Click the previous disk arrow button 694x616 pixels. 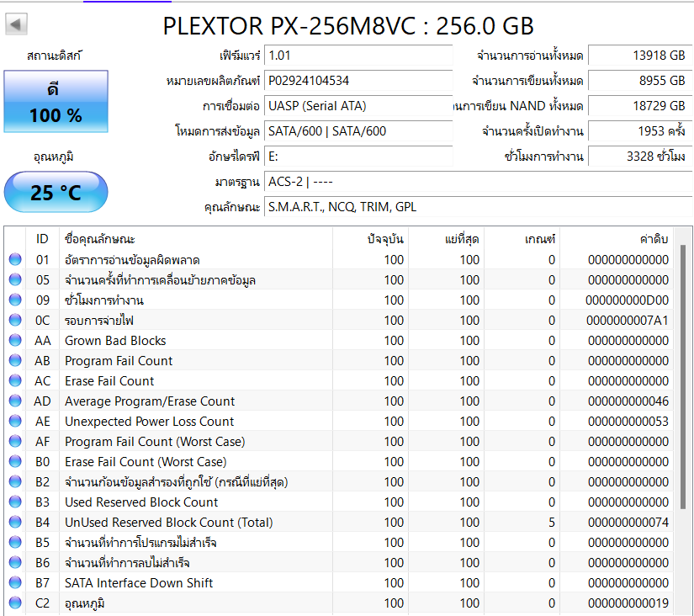pyautogui.click(x=16, y=24)
